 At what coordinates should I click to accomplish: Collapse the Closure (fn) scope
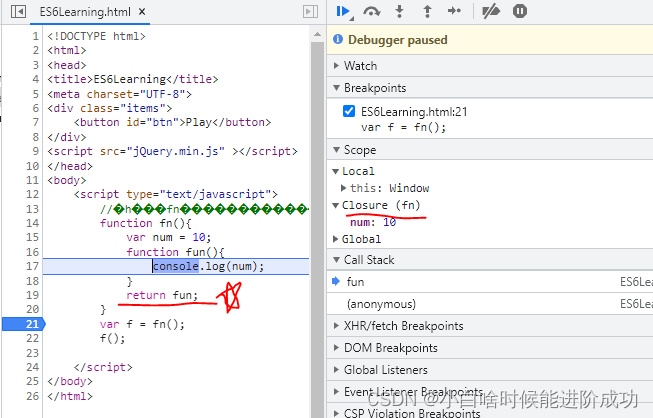coord(336,205)
